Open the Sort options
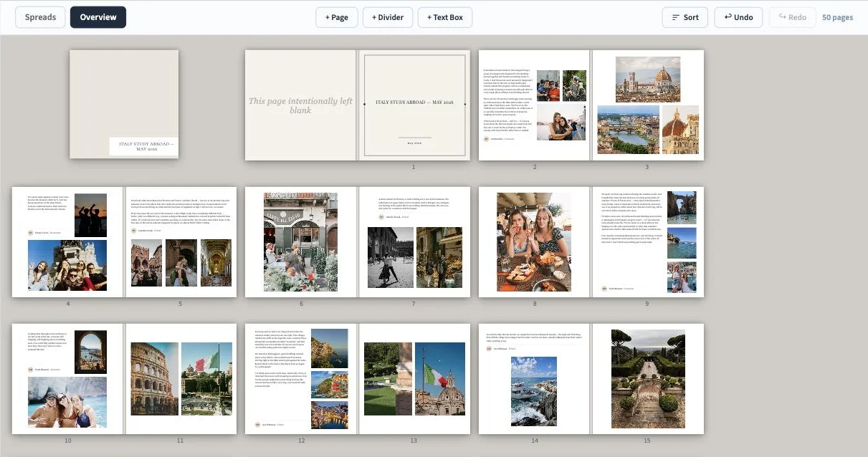Image resolution: width=868 pixels, height=457 pixels. (x=685, y=17)
